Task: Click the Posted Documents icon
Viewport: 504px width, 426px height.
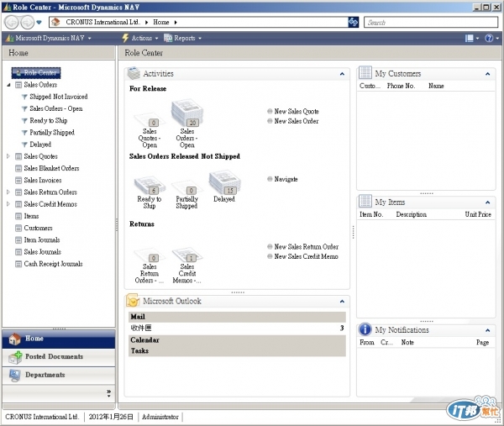Action: pyautogui.click(x=15, y=357)
